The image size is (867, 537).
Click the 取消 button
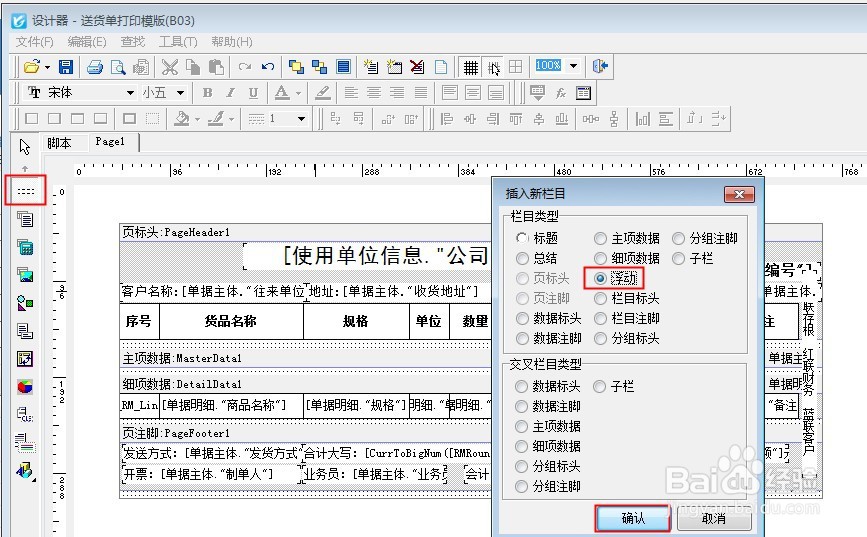(714, 519)
